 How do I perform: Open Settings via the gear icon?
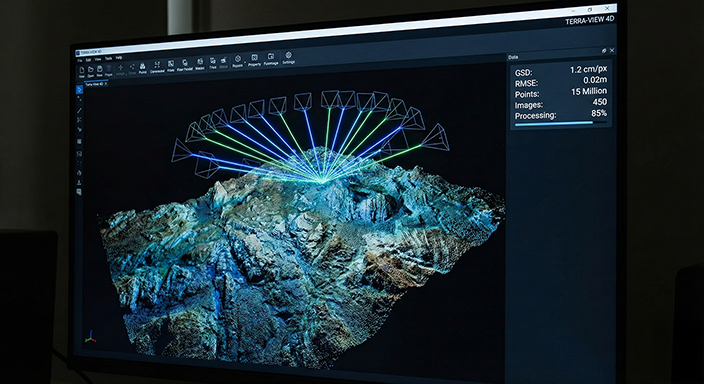pyautogui.click(x=288, y=55)
